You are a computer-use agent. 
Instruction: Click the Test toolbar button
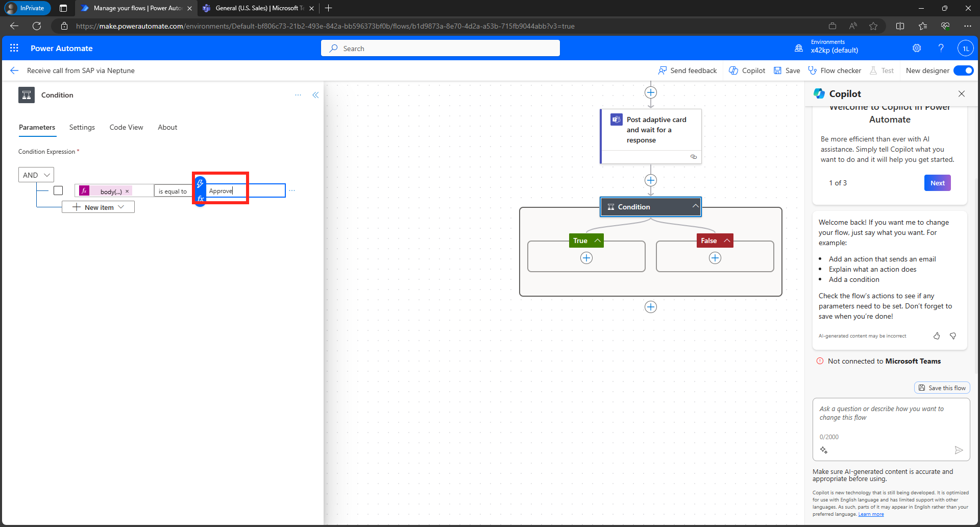[x=882, y=70]
